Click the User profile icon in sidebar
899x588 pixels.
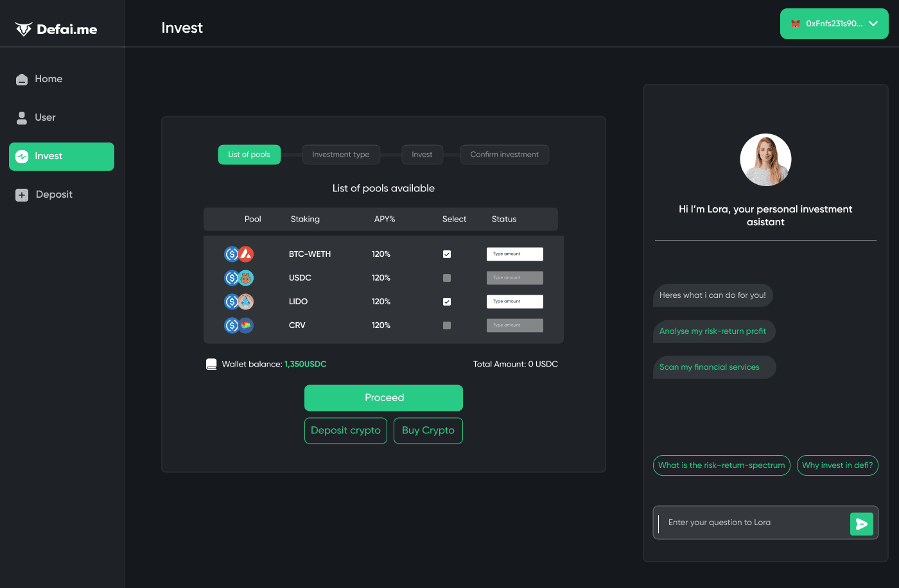point(22,117)
